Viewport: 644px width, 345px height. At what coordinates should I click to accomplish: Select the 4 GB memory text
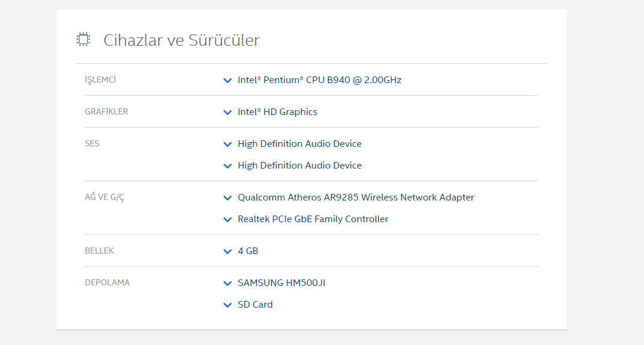(x=248, y=250)
